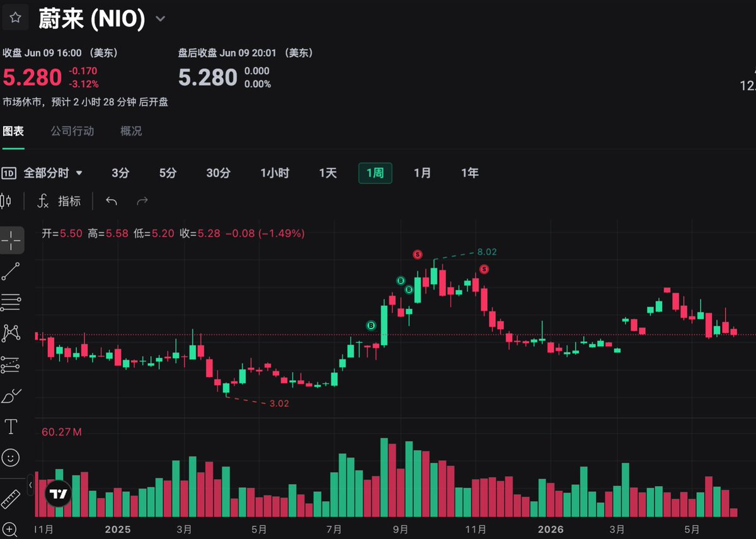The width and height of the screenshot is (756, 539).
Task: Click the 收盘 Jun 09 16:00 label
Action: [x=60, y=53]
